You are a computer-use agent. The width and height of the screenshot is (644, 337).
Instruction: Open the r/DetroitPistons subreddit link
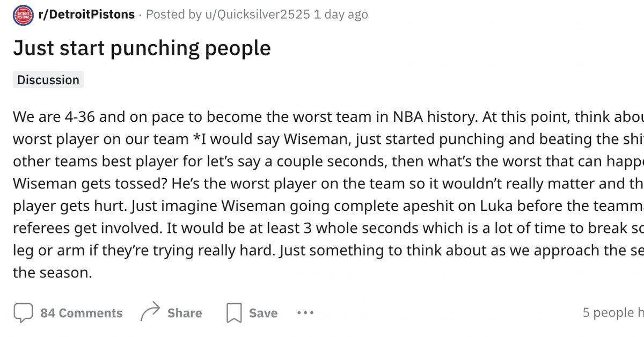[86, 14]
